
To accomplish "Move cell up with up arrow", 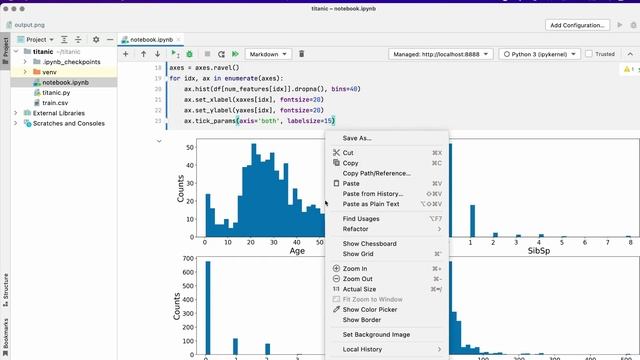I will [x=143, y=54].
